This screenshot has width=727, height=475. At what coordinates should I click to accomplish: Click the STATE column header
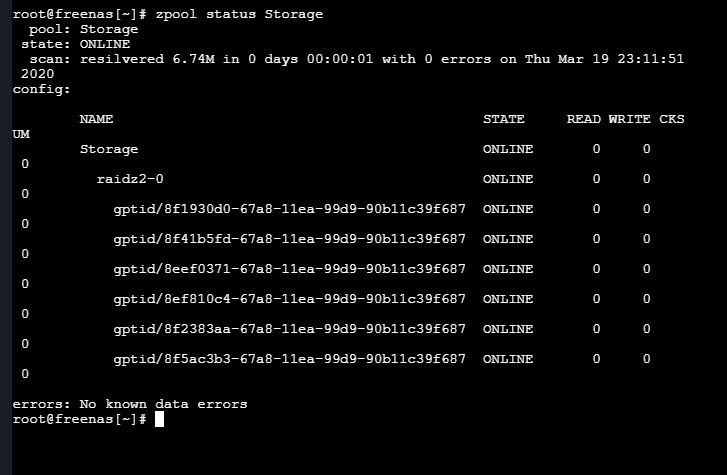tap(504, 119)
